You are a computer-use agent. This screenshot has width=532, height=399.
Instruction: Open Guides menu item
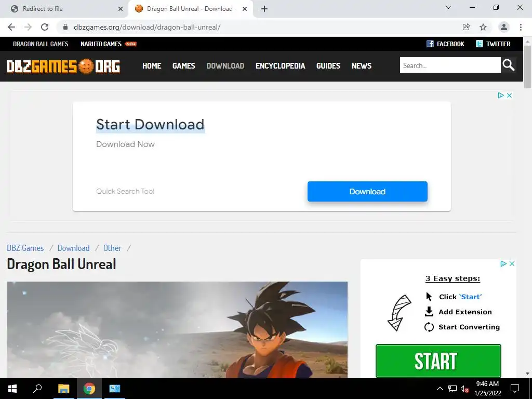tap(328, 66)
